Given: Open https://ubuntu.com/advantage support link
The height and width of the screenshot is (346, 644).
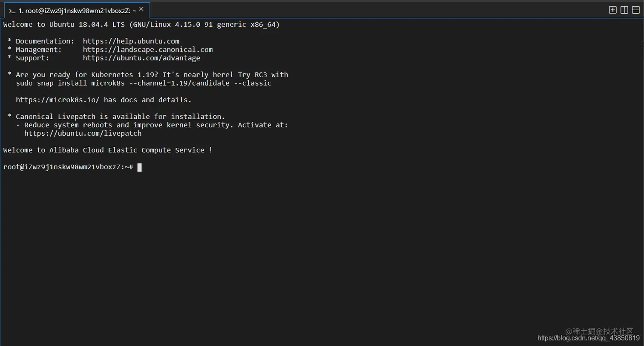Looking at the screenshot, I should (x=141, y=58).
